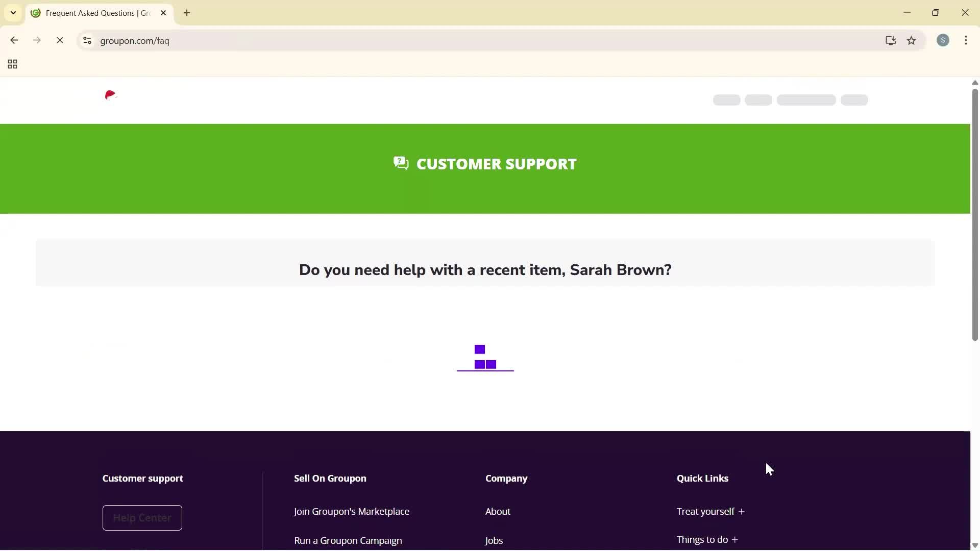Click the forward navigation arrow
The height and width of the screenshot is (551, 980).
click(37, 40)
